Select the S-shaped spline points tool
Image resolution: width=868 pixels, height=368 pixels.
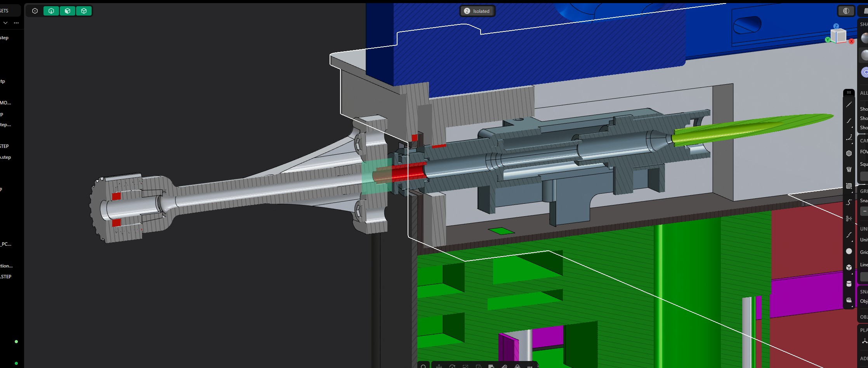coord(849,202)
